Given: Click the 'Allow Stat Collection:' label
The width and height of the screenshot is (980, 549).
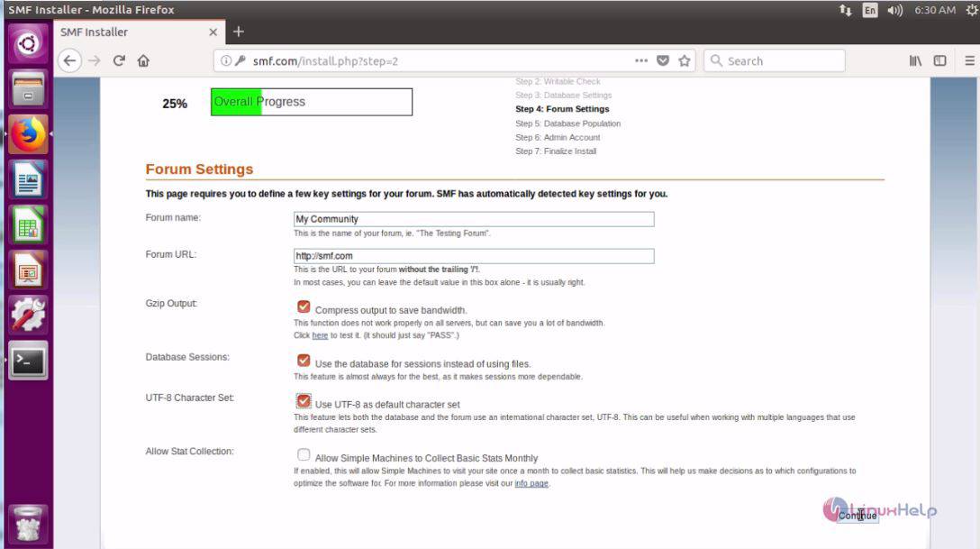Looking at the screenshot, I should point(190,452).
